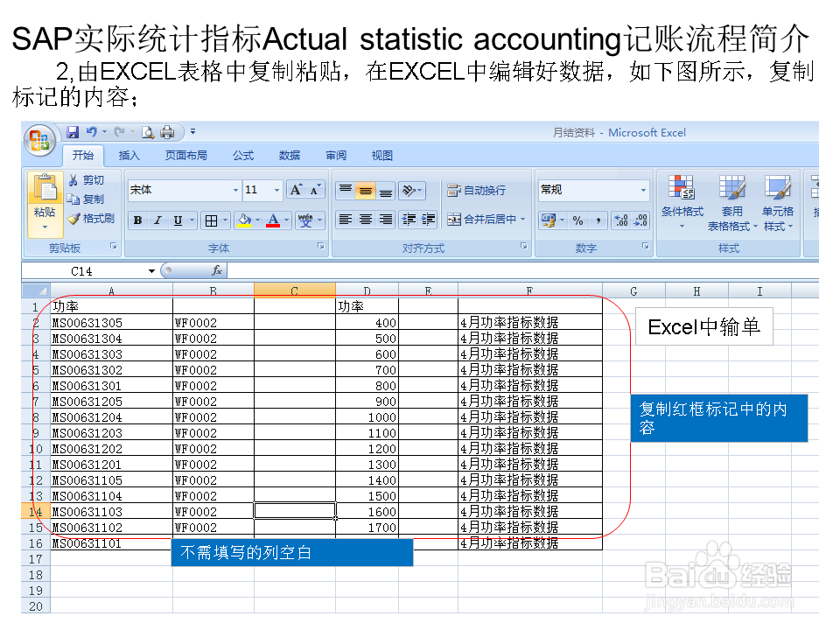
Task: Decrease font size with small A icon
Action: pyautogui.click(x=315, y=190)
